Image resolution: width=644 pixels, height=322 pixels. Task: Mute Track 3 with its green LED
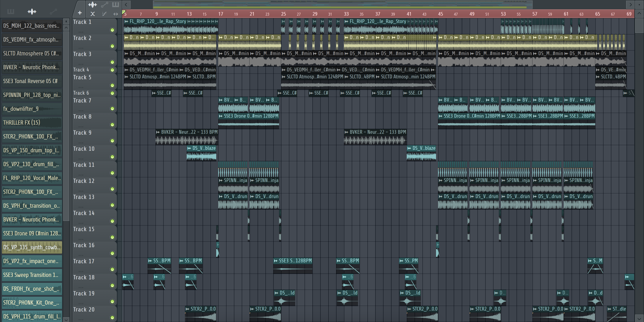[x=112, y=62]
